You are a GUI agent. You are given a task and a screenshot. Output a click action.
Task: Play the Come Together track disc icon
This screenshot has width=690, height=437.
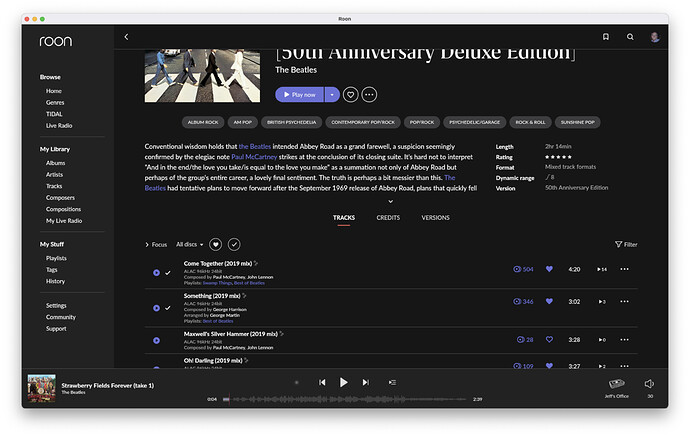click(x=156, y=273)
